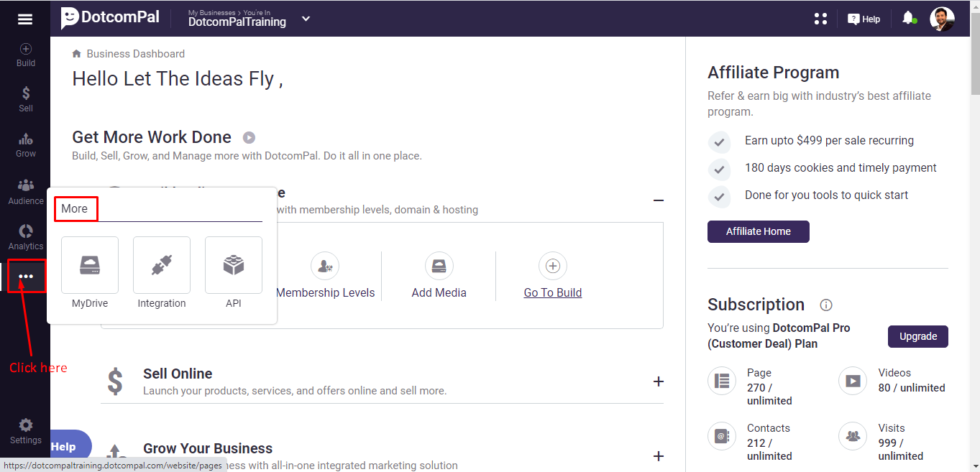The image size is (980, 472).
Task: Click the Go To Build plus icon
Action: (553, 266)
